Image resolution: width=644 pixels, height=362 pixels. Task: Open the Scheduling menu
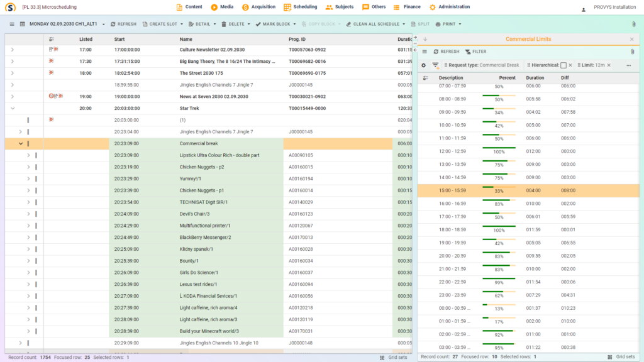[x=301, y=7]
